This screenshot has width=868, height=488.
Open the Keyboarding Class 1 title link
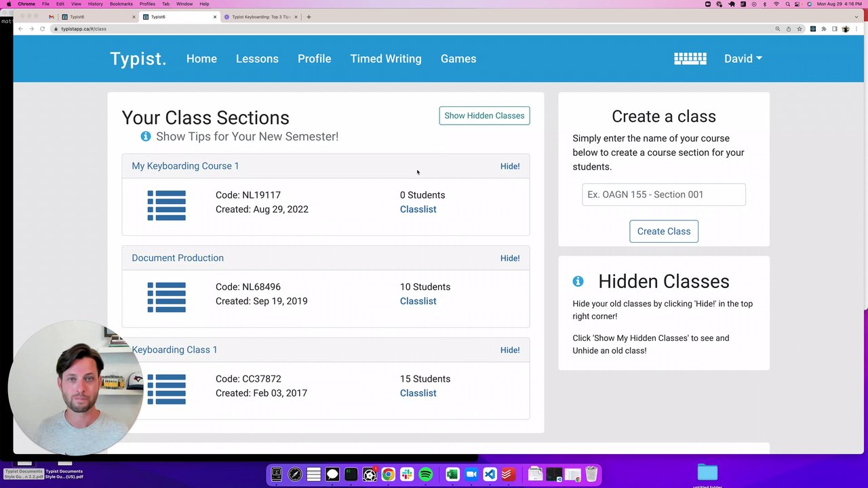tap(175, 350)
